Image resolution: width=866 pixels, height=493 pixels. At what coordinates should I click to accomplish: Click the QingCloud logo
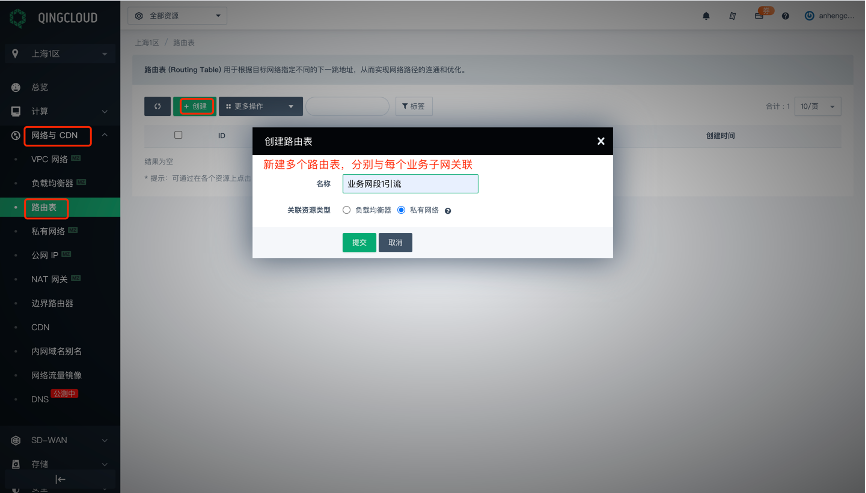click(x=17, y=17)
